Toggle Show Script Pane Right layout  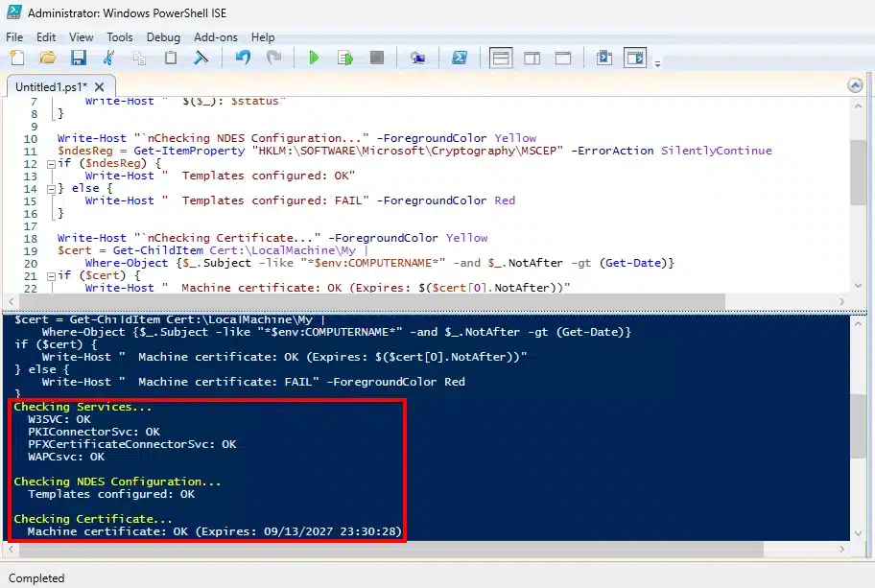(532, 59)
